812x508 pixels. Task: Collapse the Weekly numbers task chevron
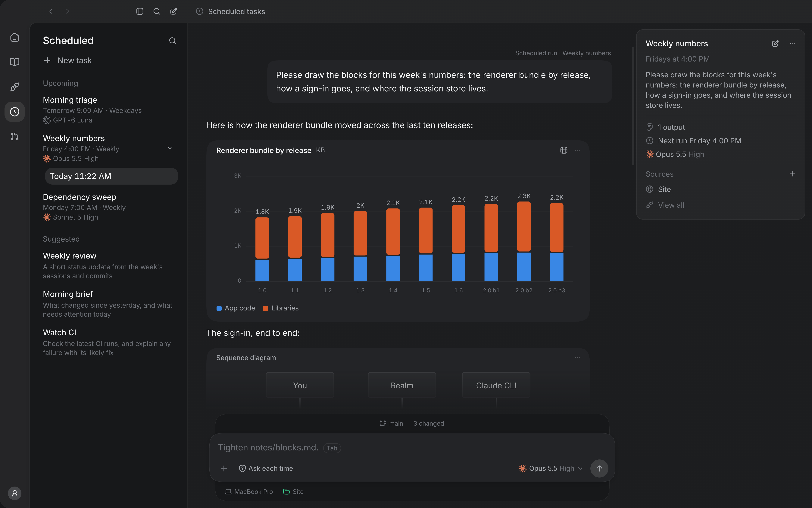[170, 148]
